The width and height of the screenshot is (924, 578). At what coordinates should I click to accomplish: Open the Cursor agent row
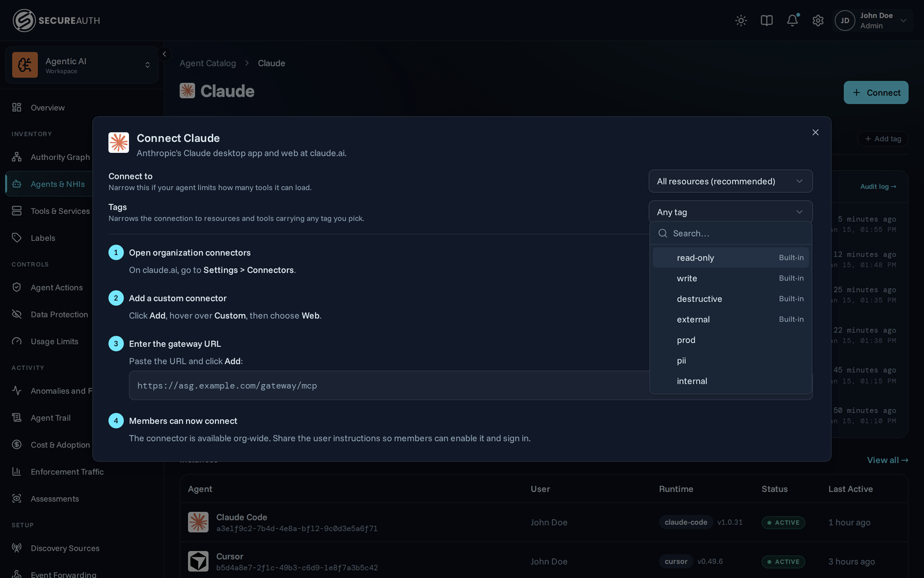pos(544,561)
